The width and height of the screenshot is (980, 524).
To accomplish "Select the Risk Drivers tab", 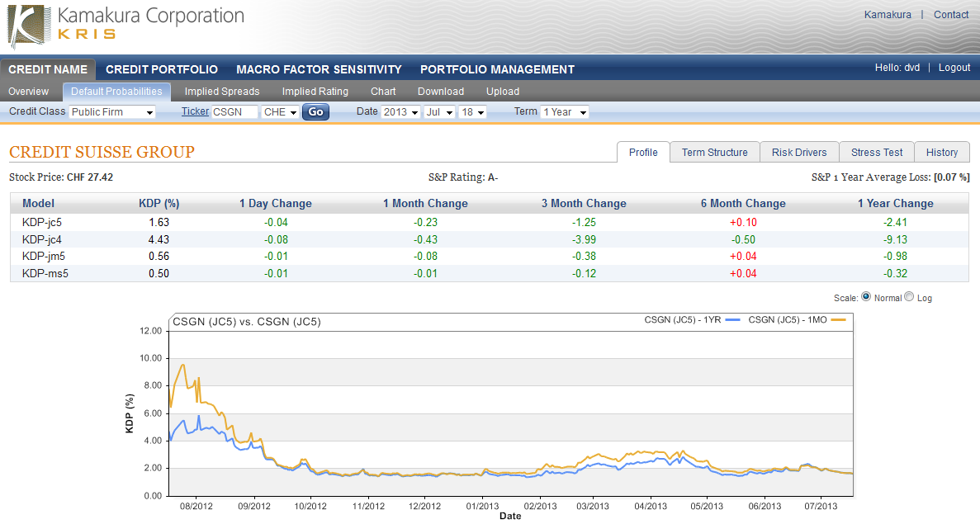I will tap(798, 152).
